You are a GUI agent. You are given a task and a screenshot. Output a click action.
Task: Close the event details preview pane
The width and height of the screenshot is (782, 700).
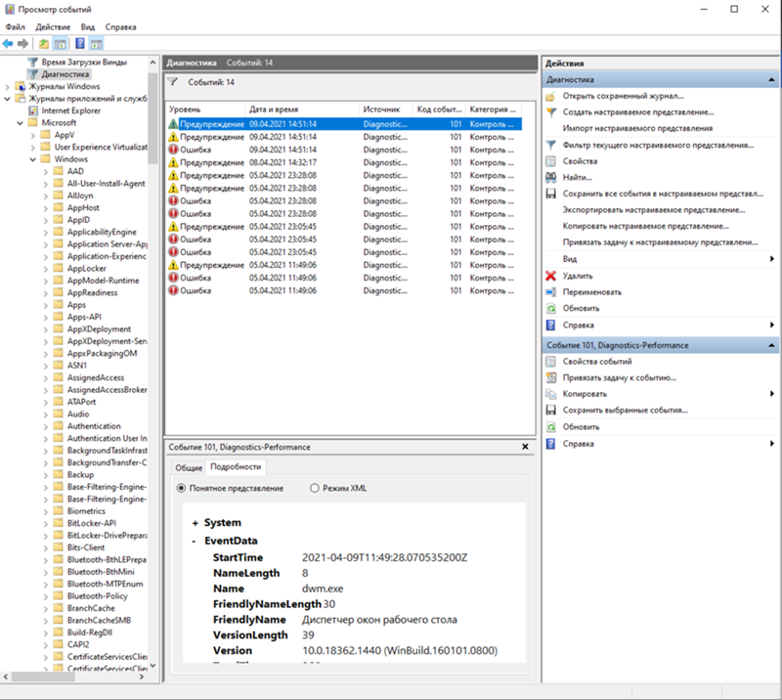(525, 447)
